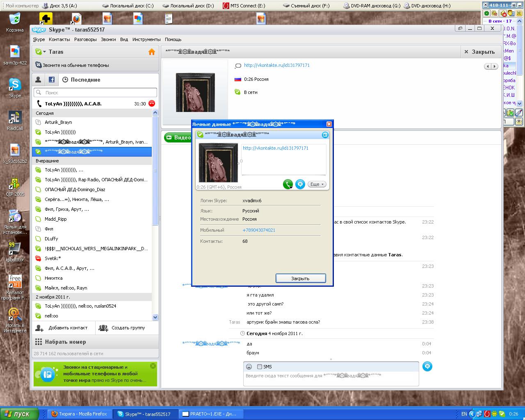
Task: Open the Skype menu
Action: pos(39,39)
